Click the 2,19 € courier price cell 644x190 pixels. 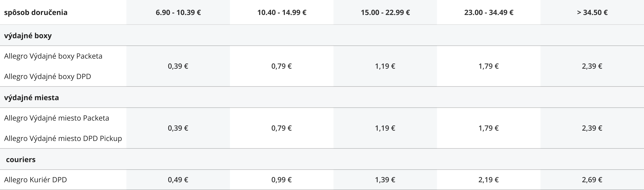[x=489, y=180]
